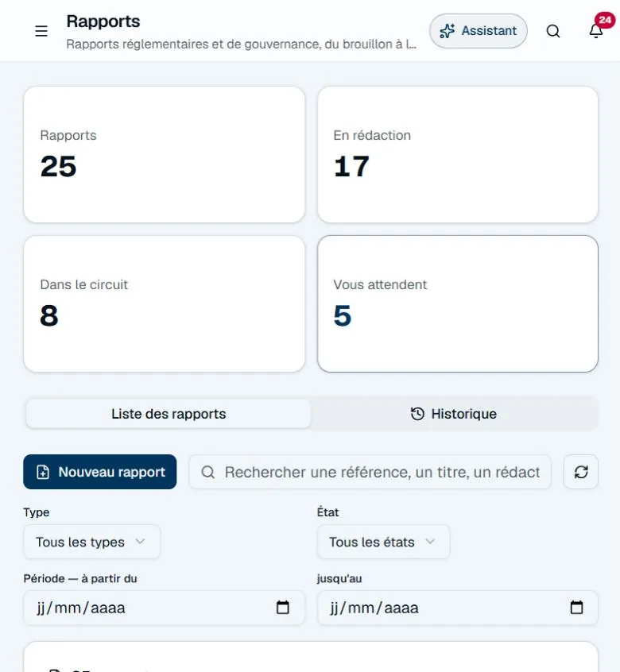Click the header search magnifier icon
Screen dimensions: 620x672
[x=553, y=31]
